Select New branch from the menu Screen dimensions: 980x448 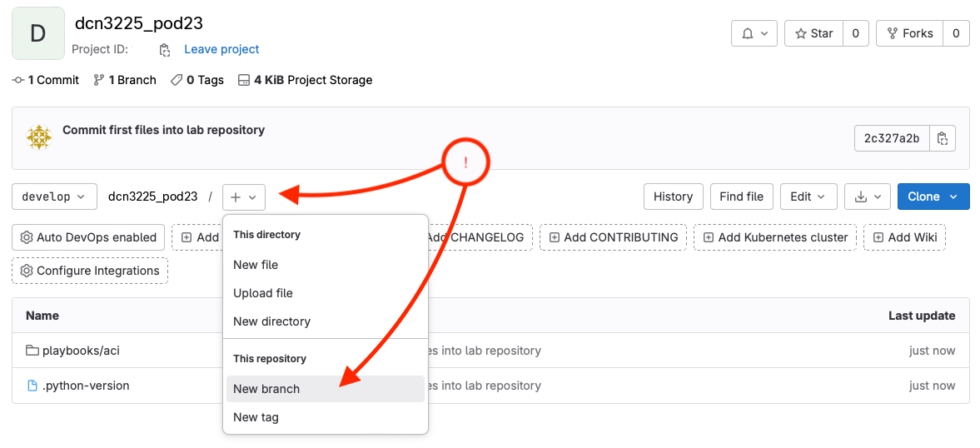coord(266,389)
